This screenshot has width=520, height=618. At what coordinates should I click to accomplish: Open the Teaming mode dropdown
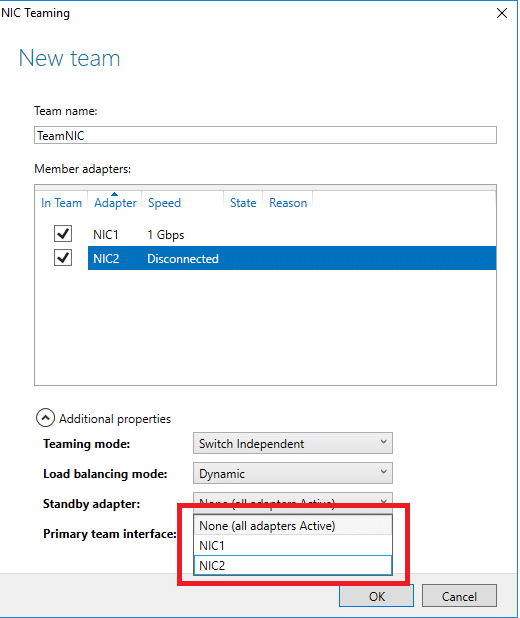pyautogui.click(x=293, y=443)
